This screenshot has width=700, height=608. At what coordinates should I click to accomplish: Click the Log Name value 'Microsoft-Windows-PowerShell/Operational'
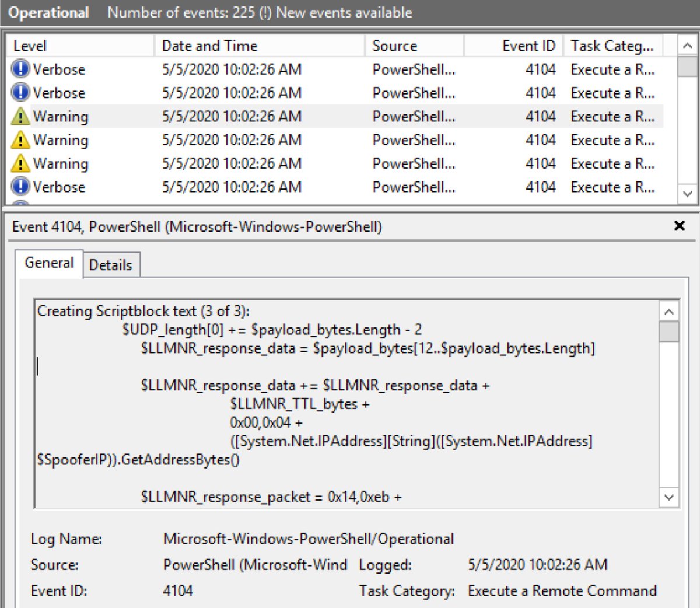(309, 539)
